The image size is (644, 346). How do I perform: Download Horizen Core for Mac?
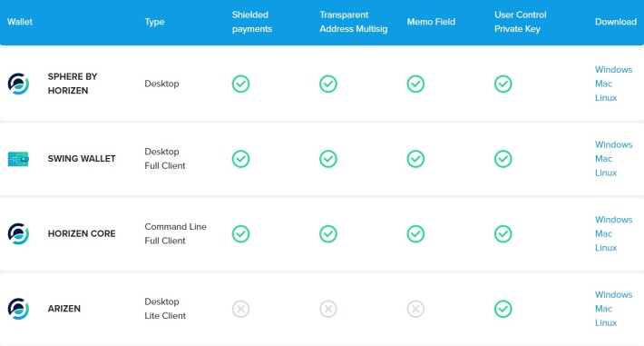(603, 233)
